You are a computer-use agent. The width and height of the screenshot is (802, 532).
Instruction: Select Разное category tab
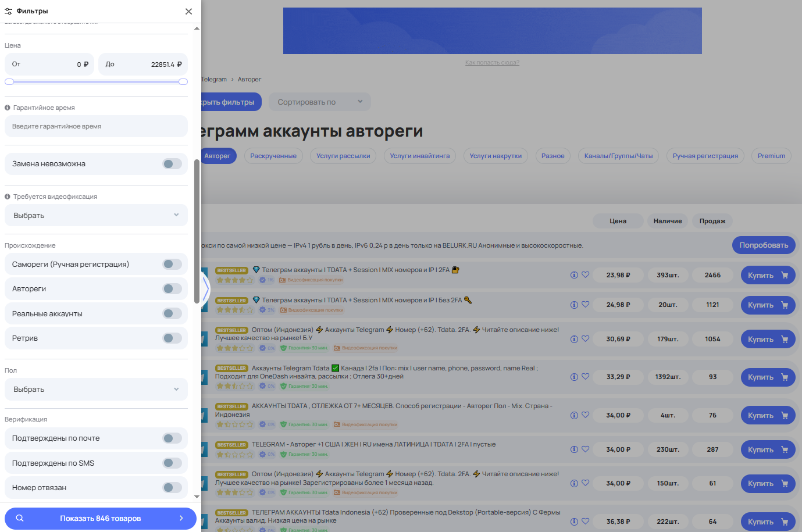pos(553,156)
